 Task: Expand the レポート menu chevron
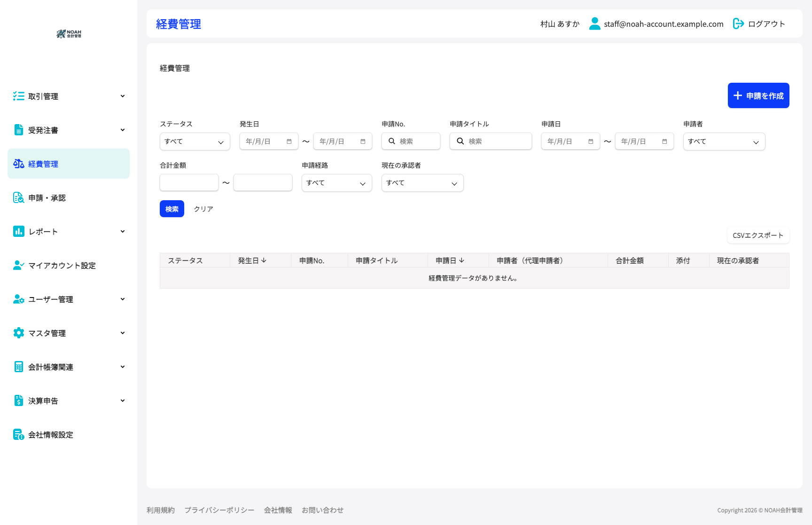(123, 231)
